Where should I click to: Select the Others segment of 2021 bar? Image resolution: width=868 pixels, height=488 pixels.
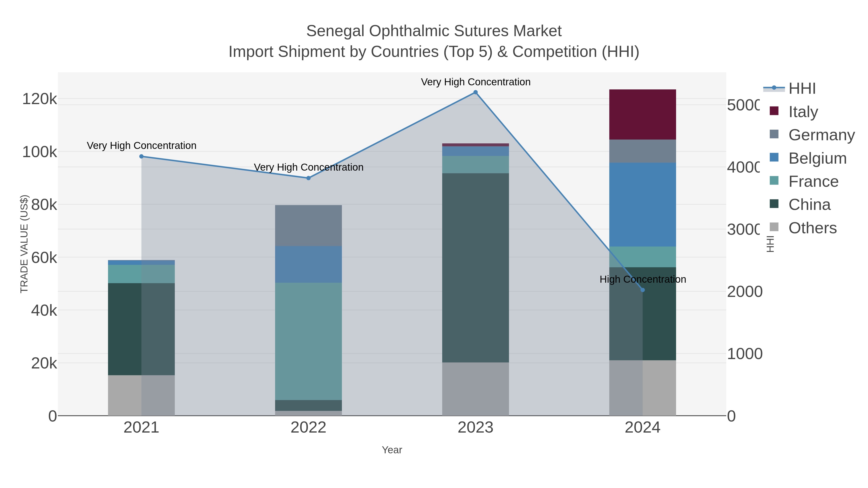(142, 395)
